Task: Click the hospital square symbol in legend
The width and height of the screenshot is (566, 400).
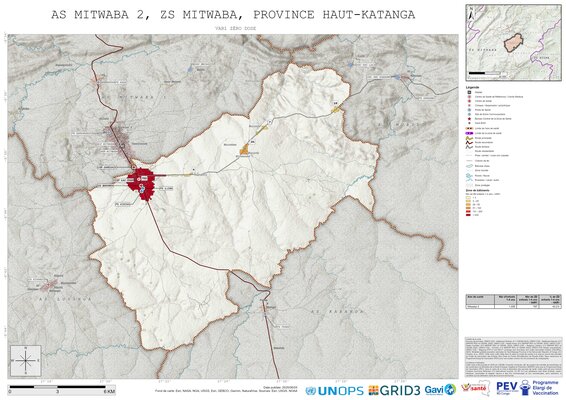Action: pos(469,92)
